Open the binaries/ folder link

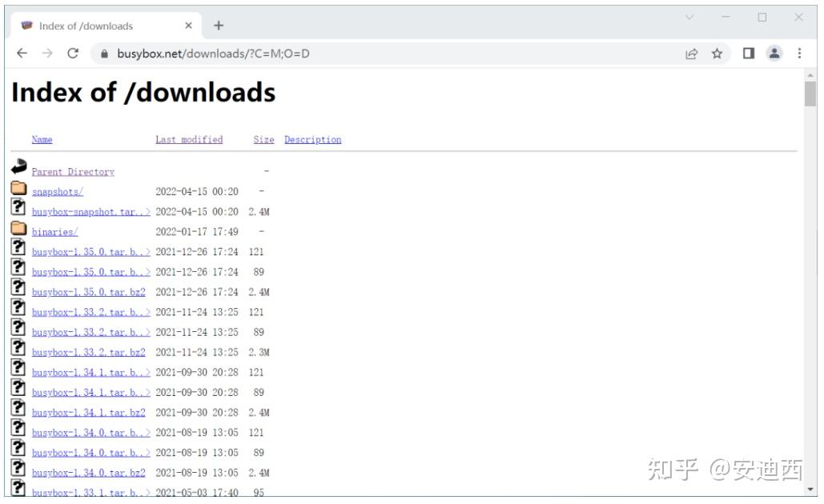[54, 232]
